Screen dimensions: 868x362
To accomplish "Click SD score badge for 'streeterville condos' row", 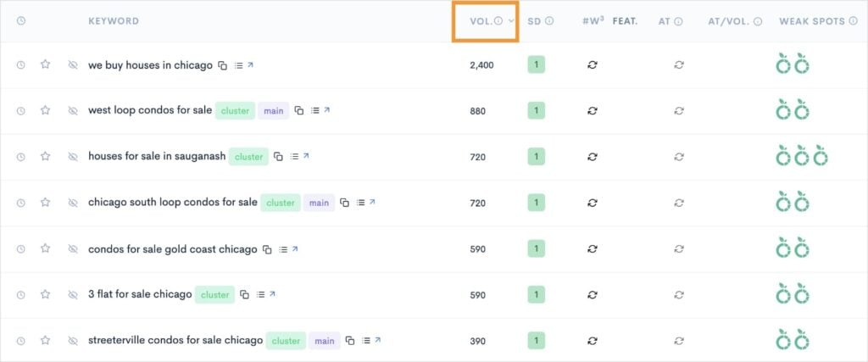I will coord(536,341).
